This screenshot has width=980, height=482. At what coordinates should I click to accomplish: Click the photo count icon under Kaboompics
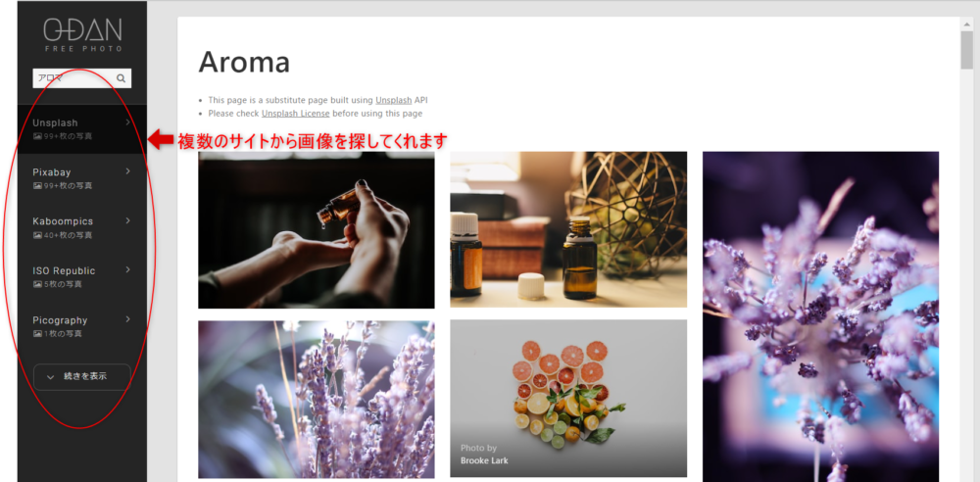[37, 235]
